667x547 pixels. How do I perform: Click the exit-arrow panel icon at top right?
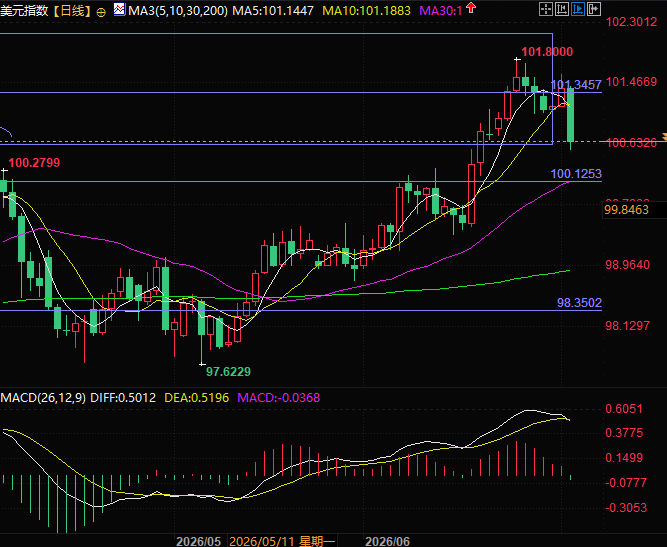click(x=594, y=9)
